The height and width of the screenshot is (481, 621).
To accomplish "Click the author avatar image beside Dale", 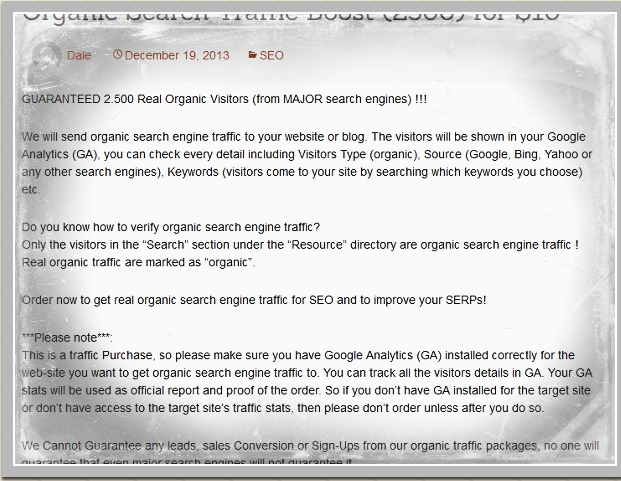I will pyautogui.click(x=46, y=56).
